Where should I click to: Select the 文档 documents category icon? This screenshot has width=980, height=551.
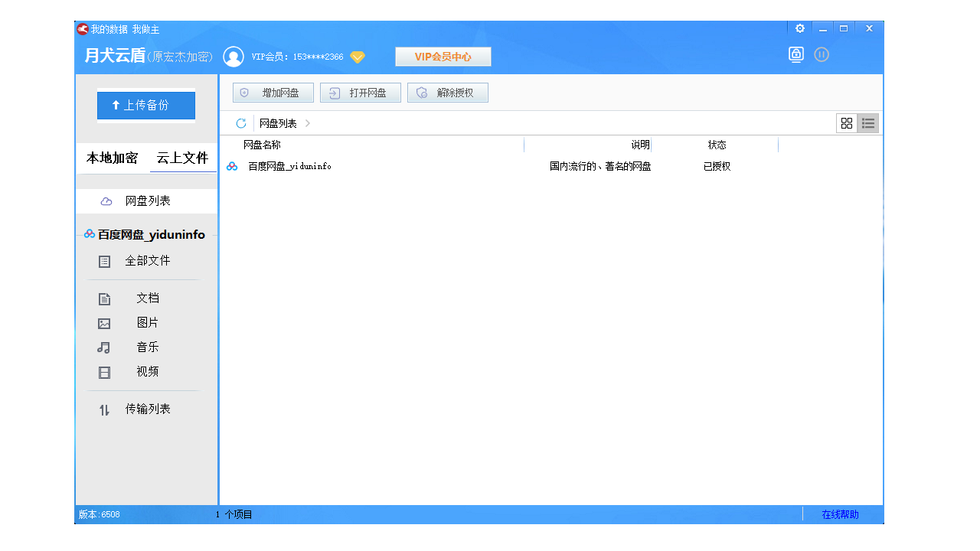click(104, 298)
